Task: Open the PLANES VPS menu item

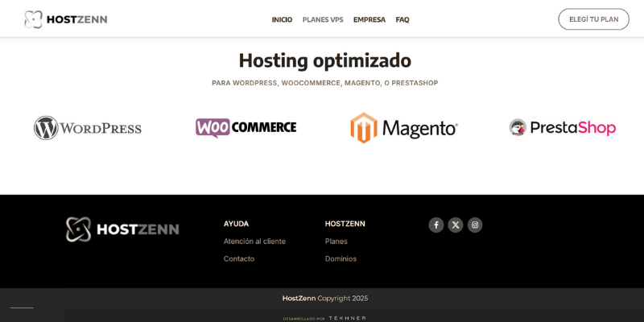Action: [x=323, y=19]
